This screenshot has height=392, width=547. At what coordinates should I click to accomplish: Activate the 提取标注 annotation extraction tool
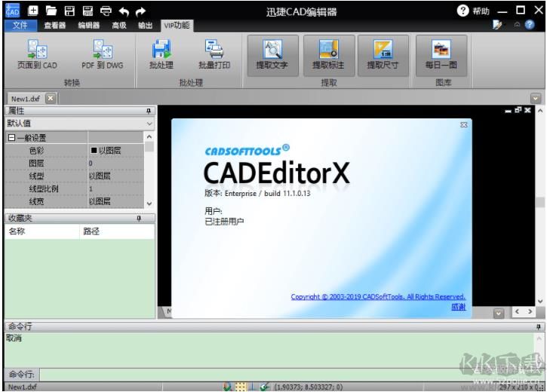[x=328, y=54]
